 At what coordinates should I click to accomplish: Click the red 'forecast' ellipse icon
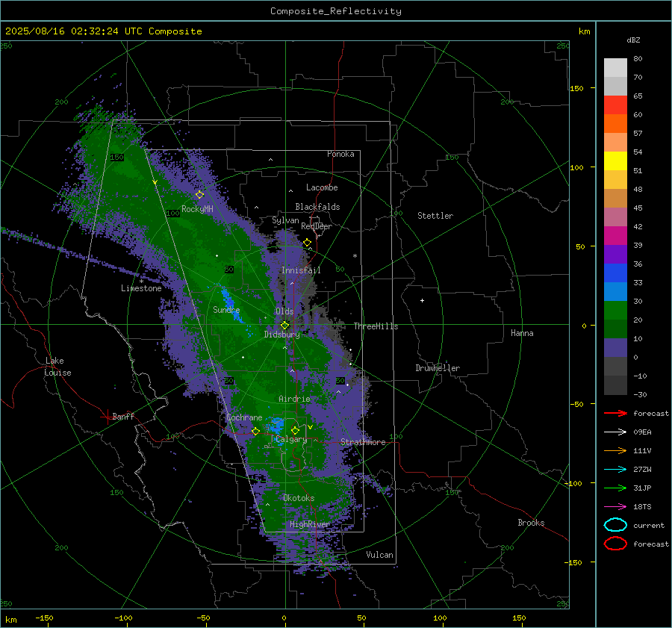pos(615,544)
